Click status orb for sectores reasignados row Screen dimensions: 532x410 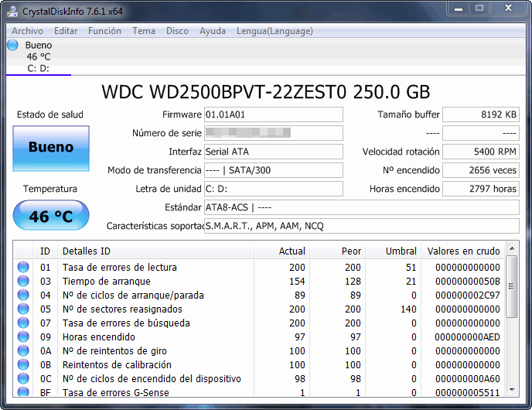[x=23, y=309]
